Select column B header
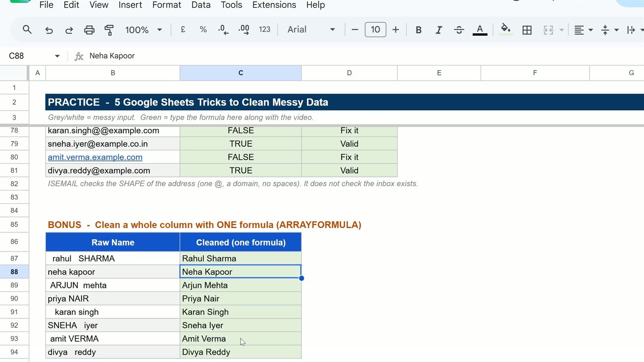644x362 pixels. pos(113,73)
